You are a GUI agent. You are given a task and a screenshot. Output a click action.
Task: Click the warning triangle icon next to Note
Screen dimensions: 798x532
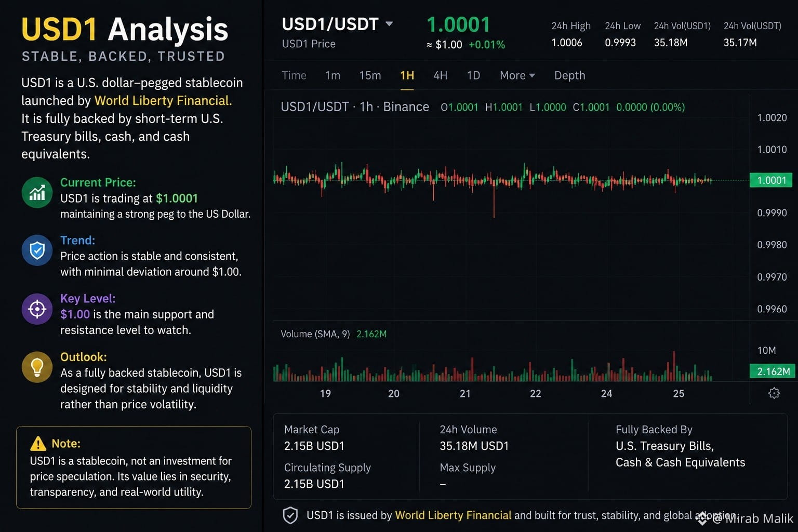pos(38,444)
